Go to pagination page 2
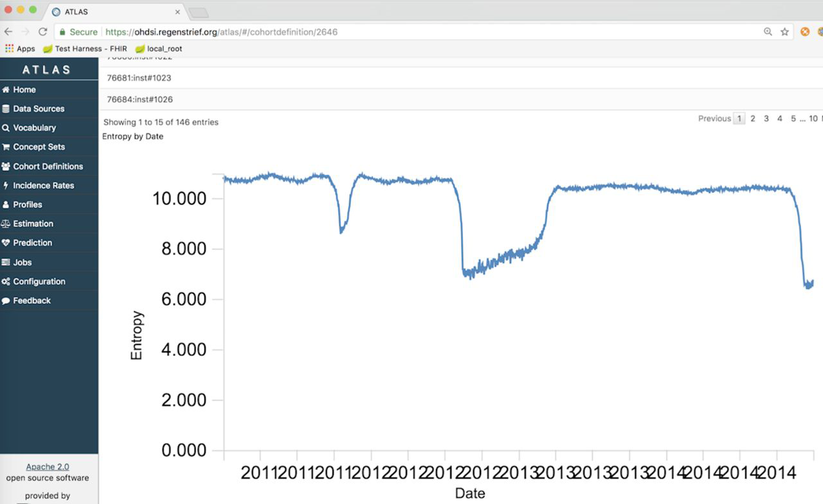Image resolution: width=823 pixels, height=504 pixels. pyautogui.click(x=753, y=119)
